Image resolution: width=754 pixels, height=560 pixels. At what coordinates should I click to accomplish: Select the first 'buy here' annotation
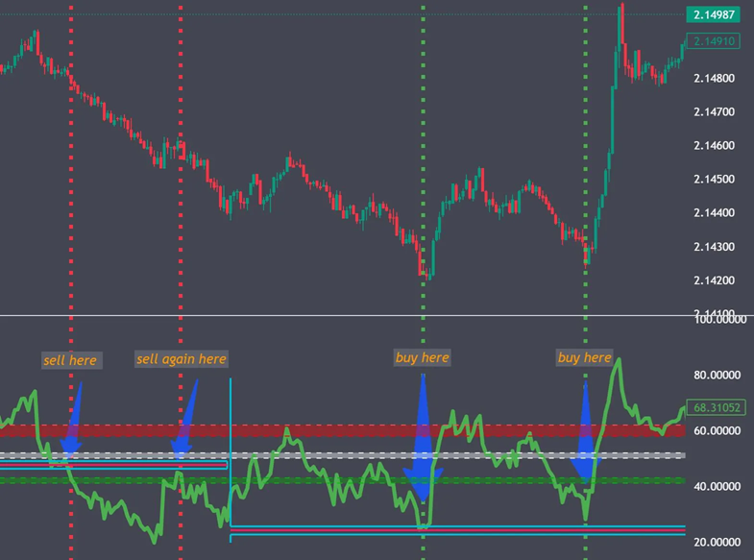pyautogui.click(x=423, y=357)
